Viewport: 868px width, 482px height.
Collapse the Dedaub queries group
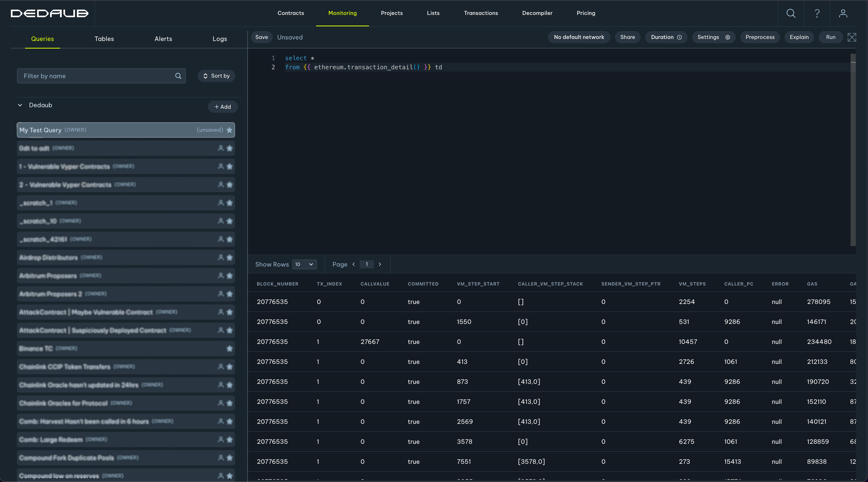20,105
